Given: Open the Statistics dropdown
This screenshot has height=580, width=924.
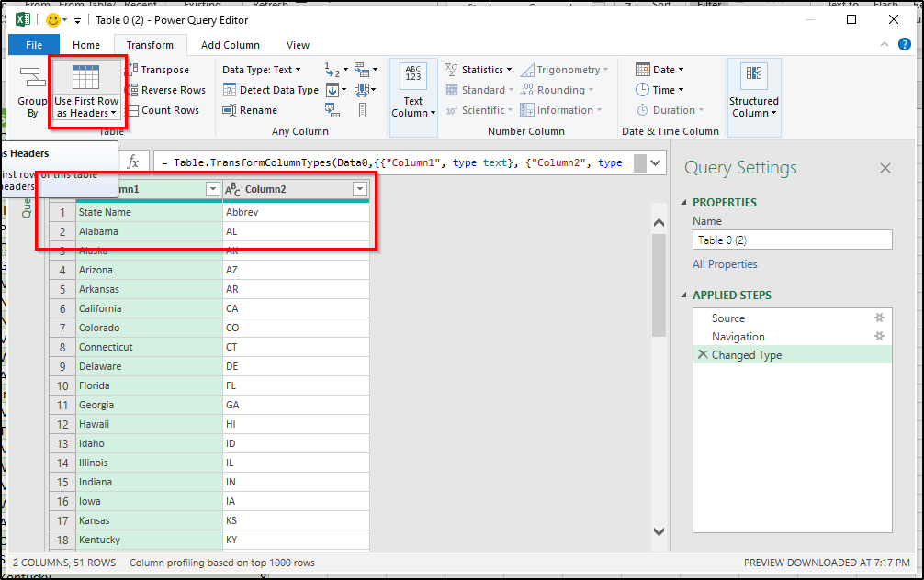Looking at the screenshot, I should (x=479, y=70).
